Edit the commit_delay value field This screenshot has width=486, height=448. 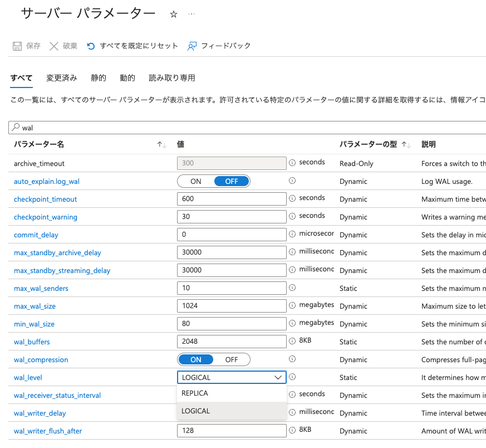pos(232,235)
